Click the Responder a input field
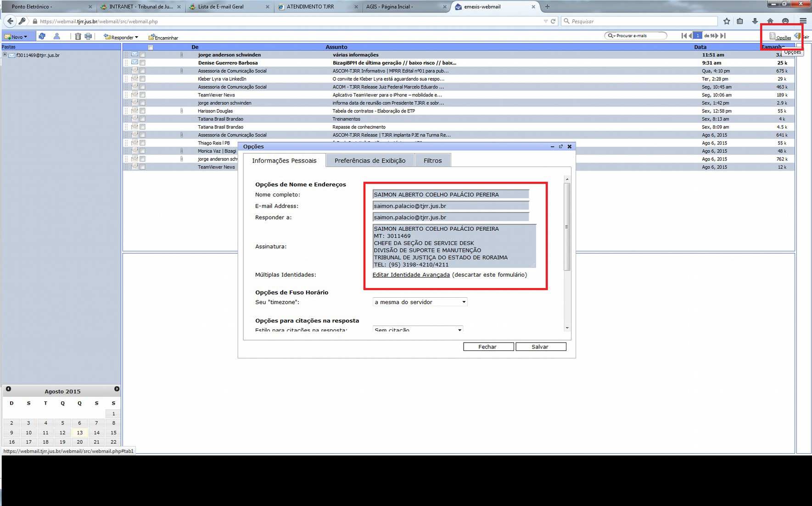 [450, 217]
